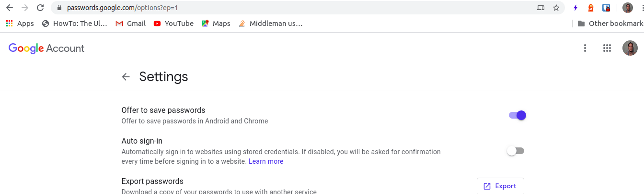This screenshot has height=194, width=644.
Task: Reload the page with the refresh icon
Action: (x=40, y=8)
